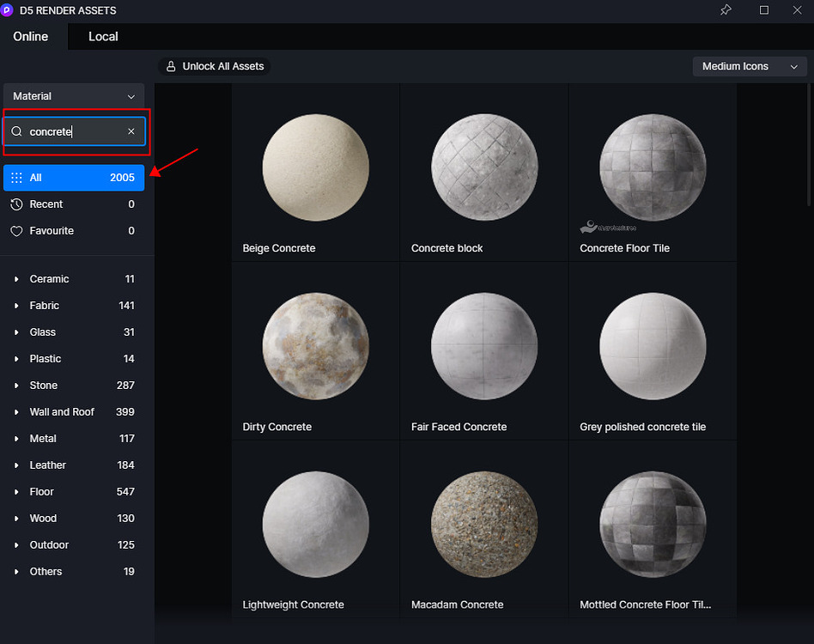Expand the Glass category arrow
Viewport: 814px width, 644px height.
(16, 332)
